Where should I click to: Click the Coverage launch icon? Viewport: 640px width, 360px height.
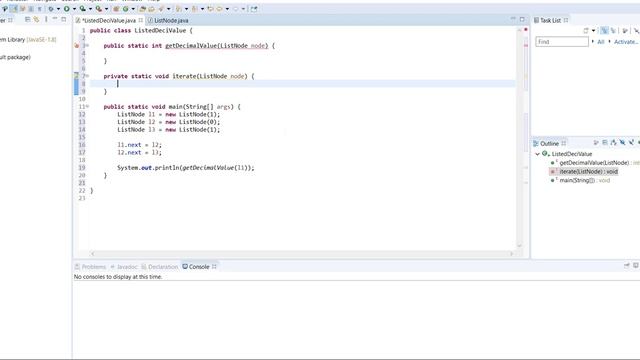[x=82, y=9]
